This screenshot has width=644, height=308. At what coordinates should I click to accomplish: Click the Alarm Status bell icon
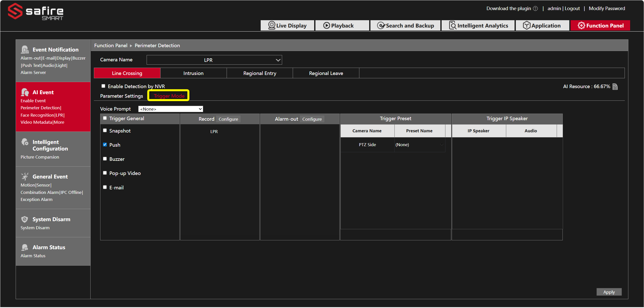[x=24, y=247]
